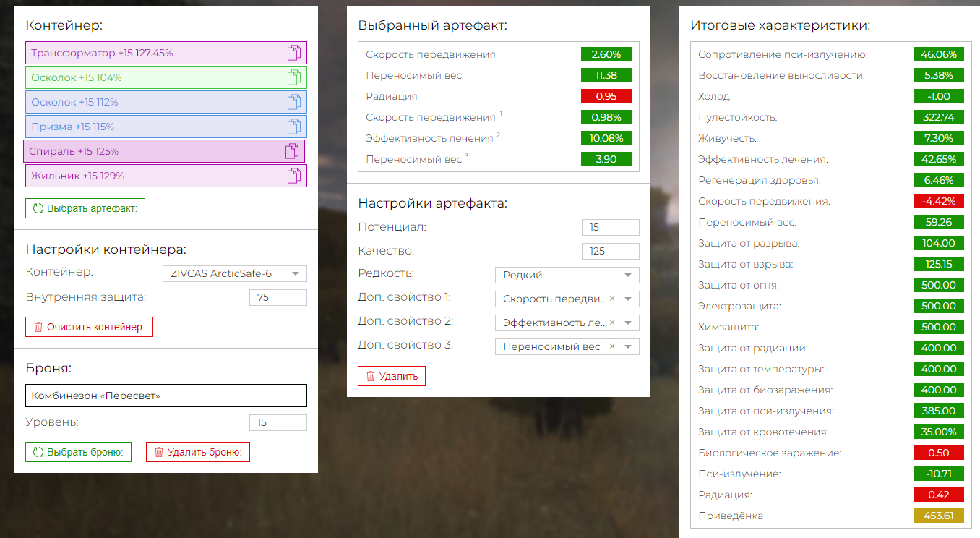The width and height of the screenshot is (980, 538).
Task: Click the red 0.95 Радиация value
Action: coord(606,96)
